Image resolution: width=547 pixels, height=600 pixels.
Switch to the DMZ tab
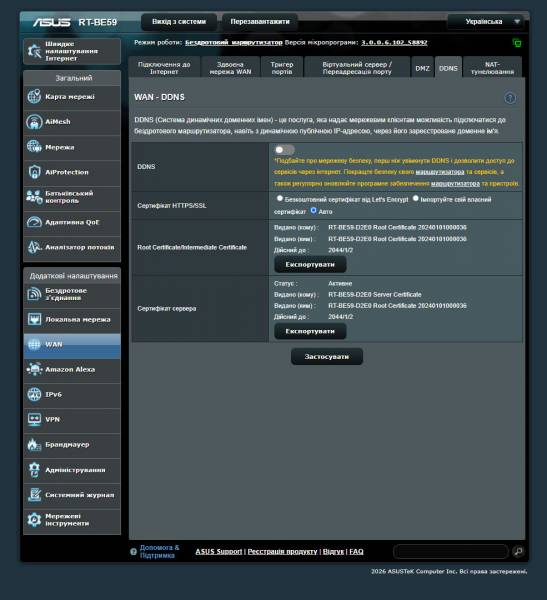coord(423,68)
